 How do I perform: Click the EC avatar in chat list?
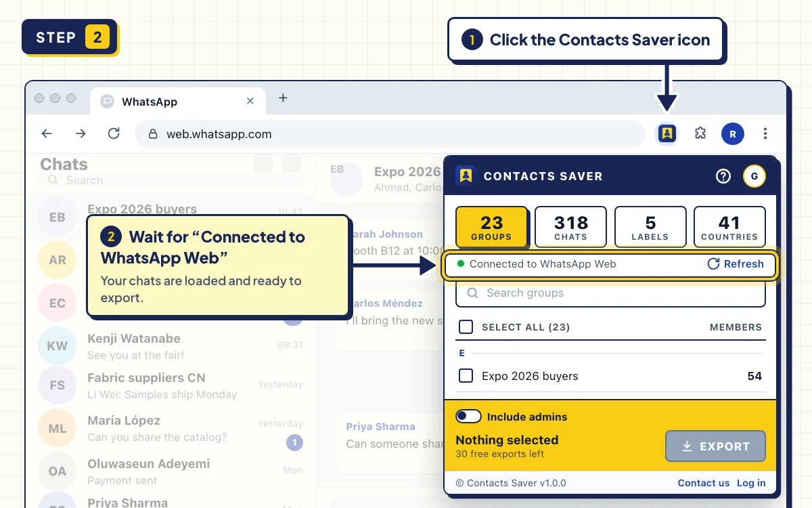pos(57,303)
